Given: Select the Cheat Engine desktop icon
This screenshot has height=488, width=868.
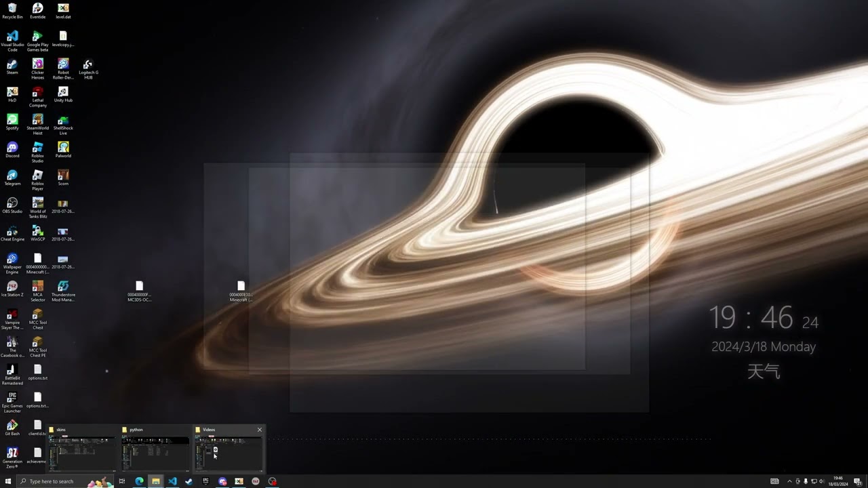Looking at the screenshot, I should click(x=12, y=233).
